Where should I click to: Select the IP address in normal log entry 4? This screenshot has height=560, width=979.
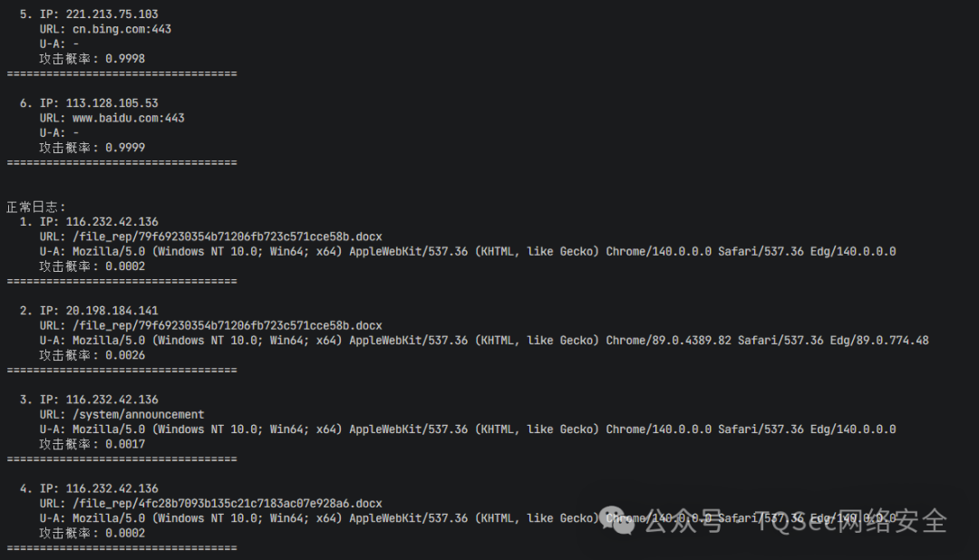pyautogui.click(x=111, y=488)
